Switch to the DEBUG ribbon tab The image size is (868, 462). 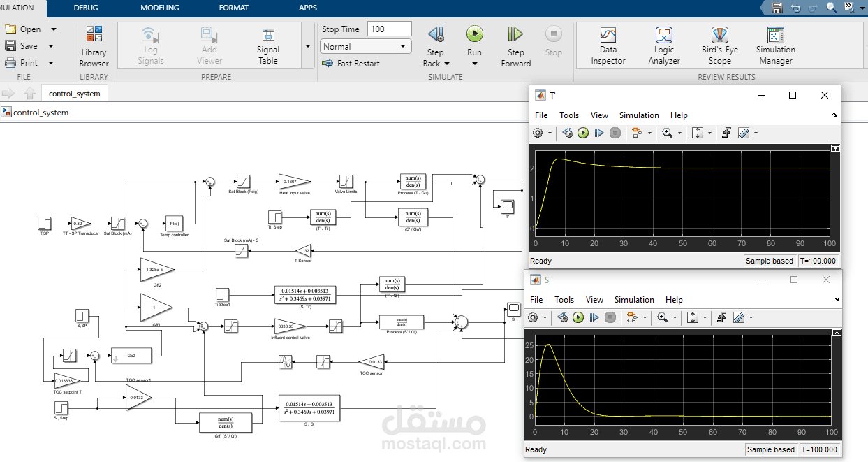pyautogui.click(x=86, y=8)
